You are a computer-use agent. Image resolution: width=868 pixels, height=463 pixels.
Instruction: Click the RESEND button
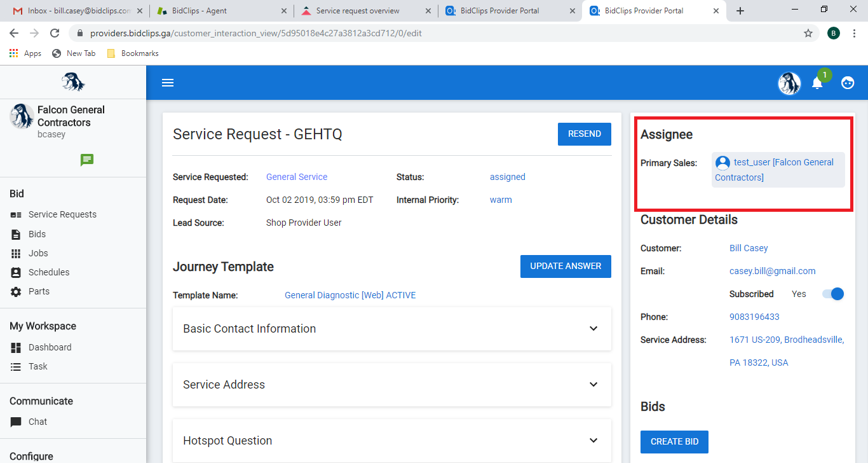(x=585, y=134)
